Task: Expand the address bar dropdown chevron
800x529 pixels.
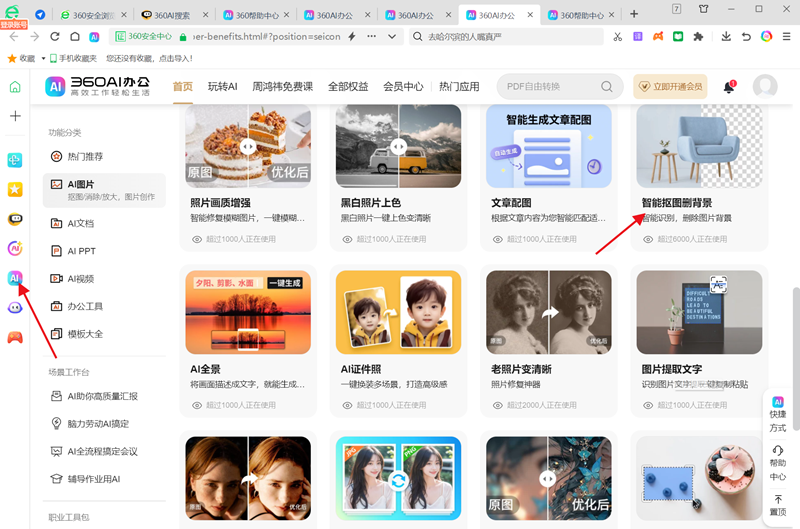Action: coord(392,36)
